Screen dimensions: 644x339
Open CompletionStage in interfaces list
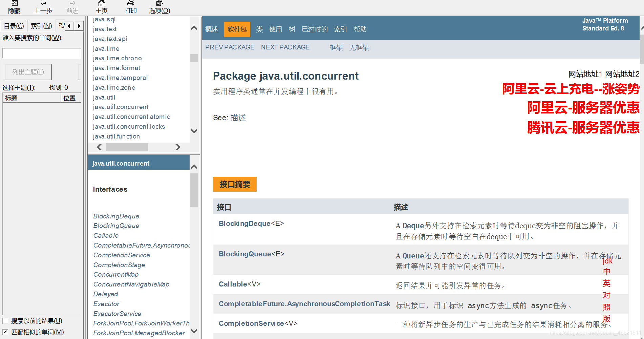point(119,265)
